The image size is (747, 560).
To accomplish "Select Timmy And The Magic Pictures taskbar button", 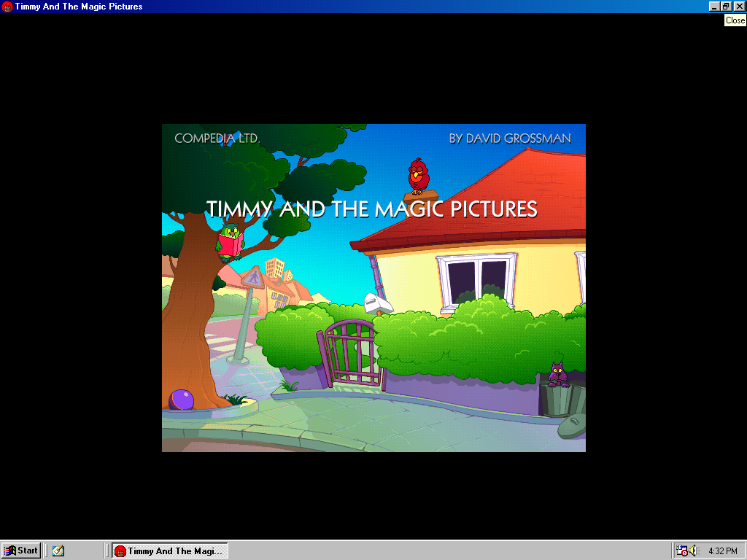I will [170, 551].
